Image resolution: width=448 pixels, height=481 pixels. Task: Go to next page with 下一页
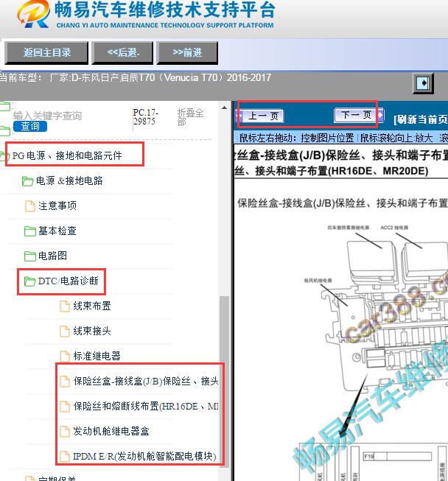click(356, 115)
